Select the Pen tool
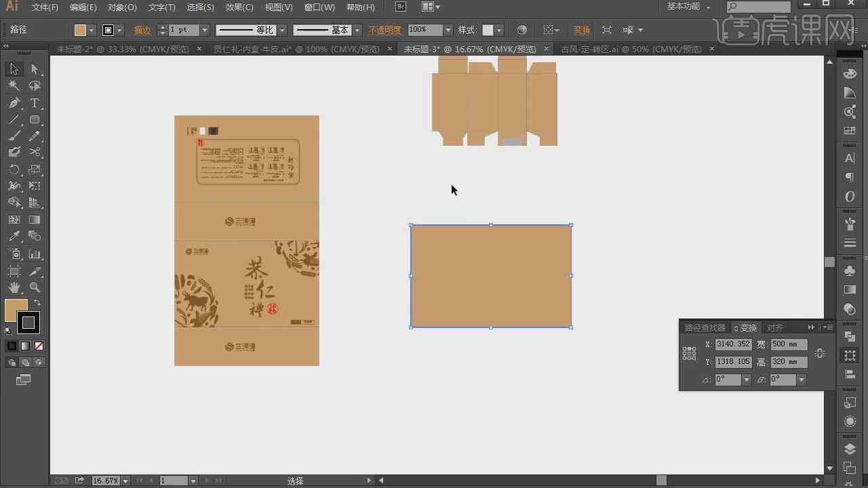Screen dimensions: 868x488 [14, 103]
